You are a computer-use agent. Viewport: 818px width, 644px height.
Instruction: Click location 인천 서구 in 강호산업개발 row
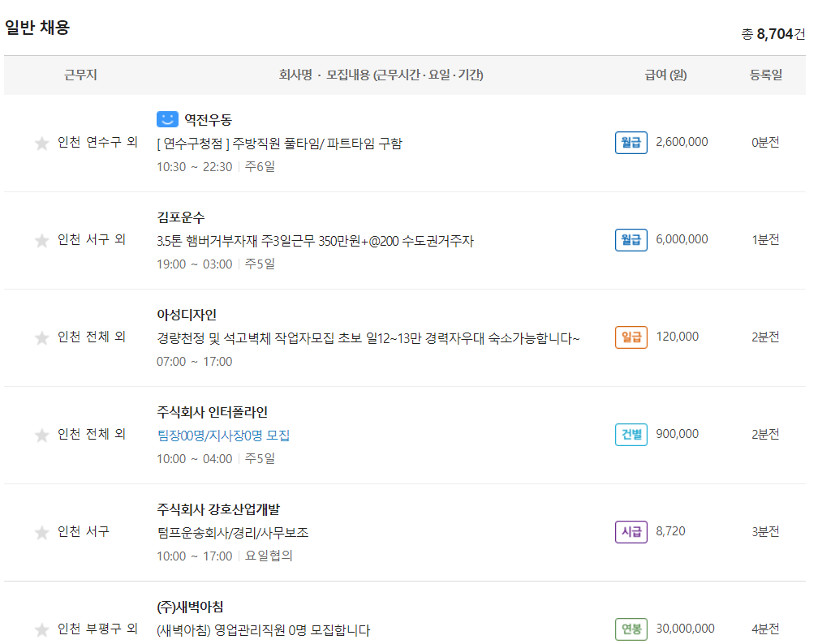[x=84, y=531]
